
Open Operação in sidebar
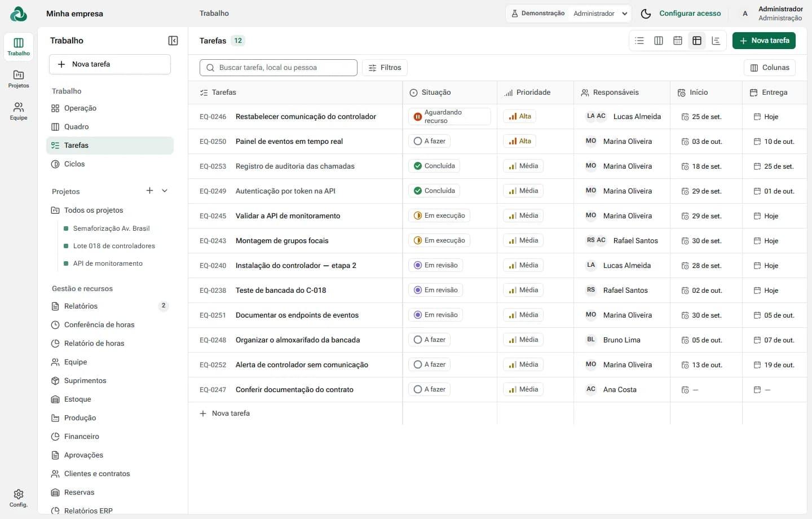click(110, 108)
